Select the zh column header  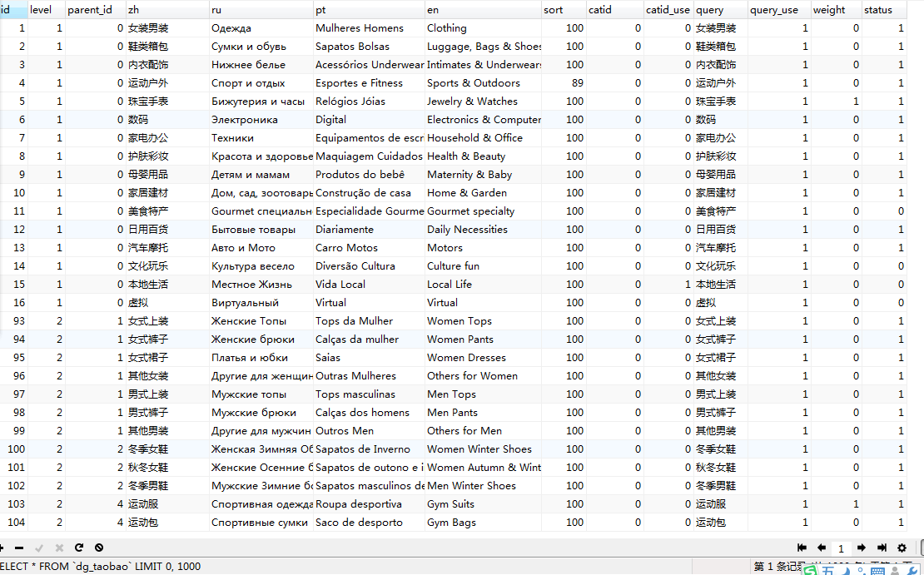[x=167, y=9]
